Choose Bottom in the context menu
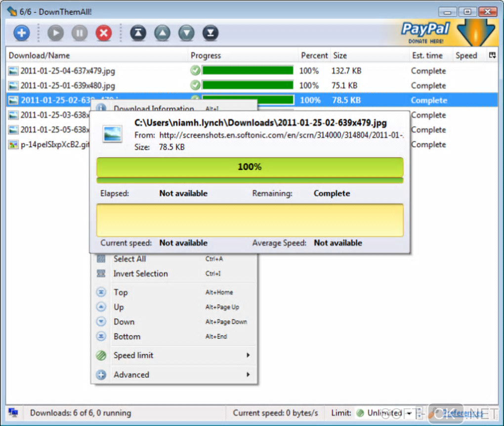Image resolution: width=504 pixels, height=426 pixels. click(x=174, y=337)
